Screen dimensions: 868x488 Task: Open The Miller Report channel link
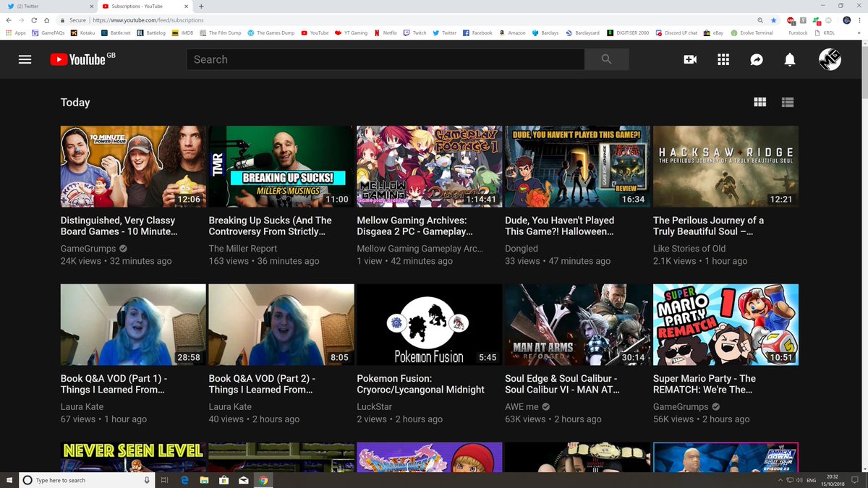[243, 248]
